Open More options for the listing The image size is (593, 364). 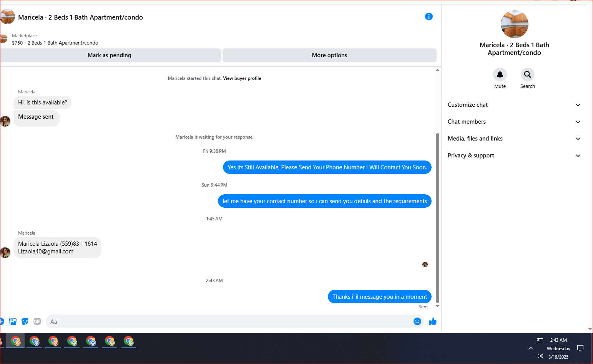pos(329,55)
